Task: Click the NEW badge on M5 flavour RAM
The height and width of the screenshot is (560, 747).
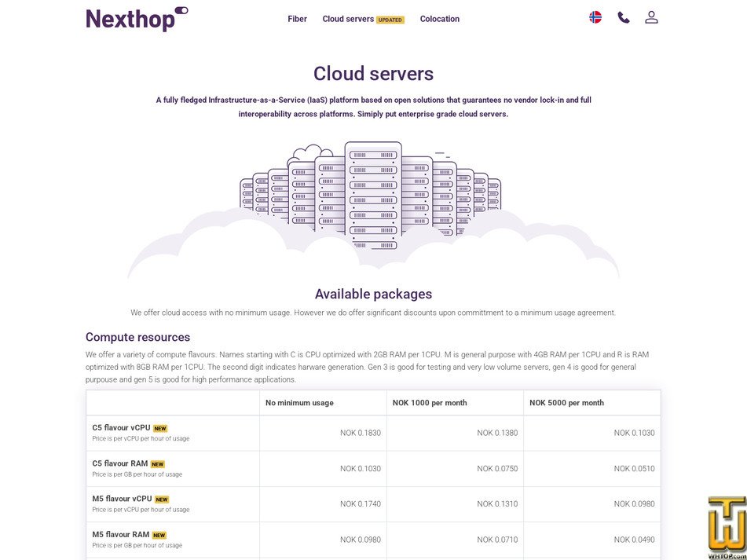Action: [x=159, y=535]
